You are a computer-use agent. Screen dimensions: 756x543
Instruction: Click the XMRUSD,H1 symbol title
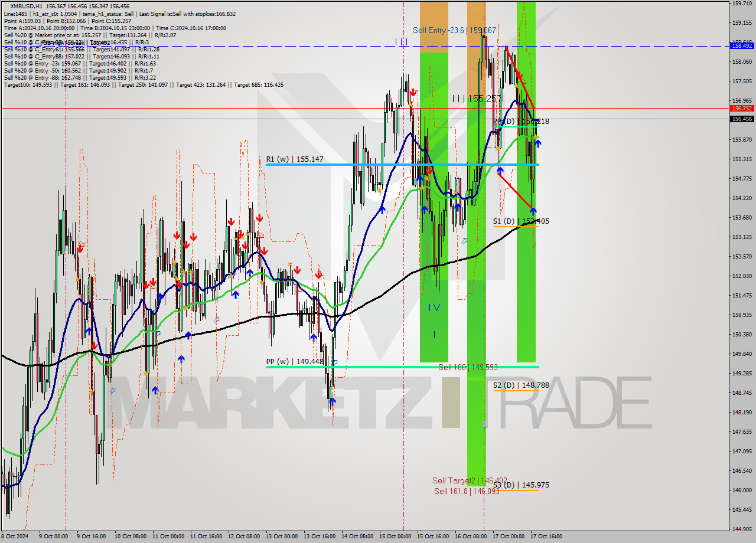(x=27, y=6)
